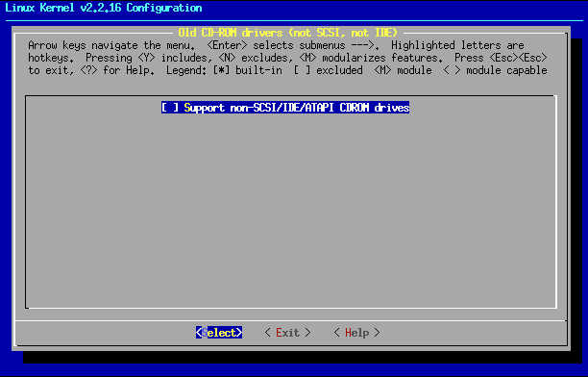Click the [ ] excluded legend symbol

click(x=302, y=70)
